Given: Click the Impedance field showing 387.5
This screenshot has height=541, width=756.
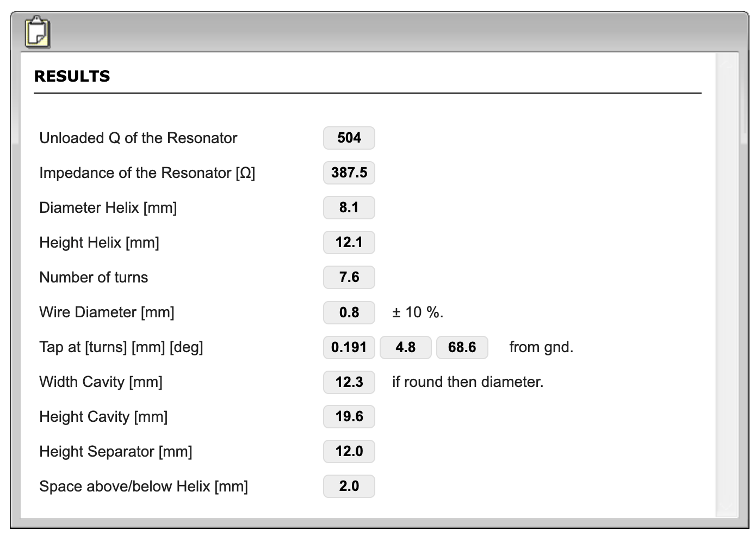Looking at the screenshot, I should 349,173.
